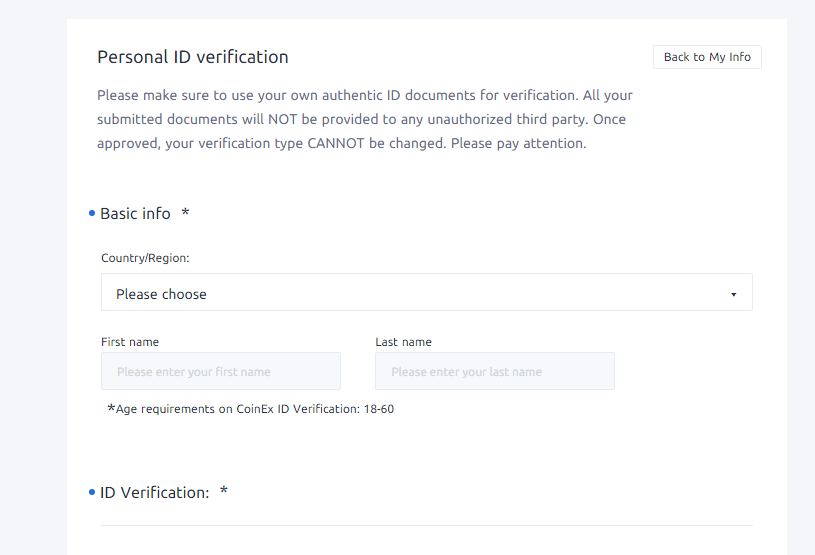Image resolution: width=815 pixels, height=555 pixels.
Task: Click the Personal ID verification heading
Action: pos(193,57)
